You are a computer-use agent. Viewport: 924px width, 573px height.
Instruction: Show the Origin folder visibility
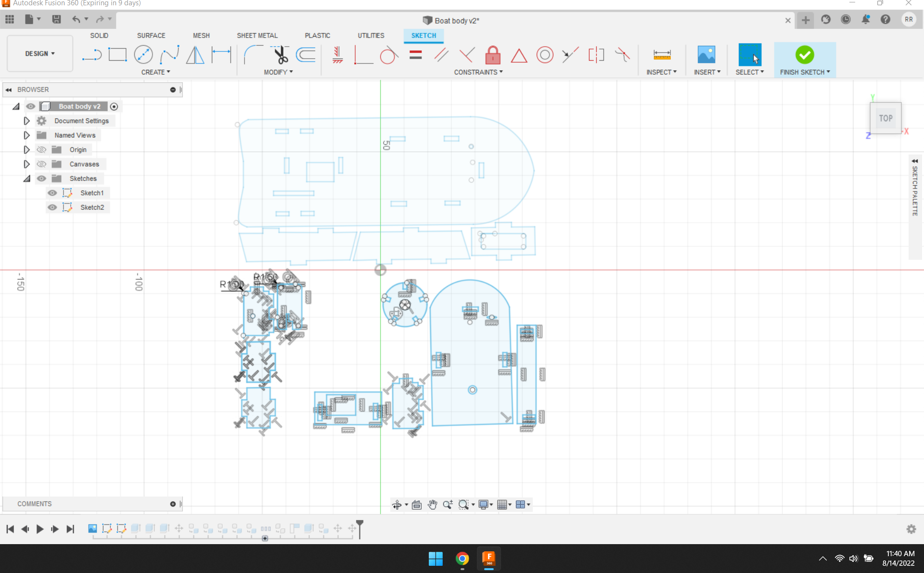pos(42,150)
